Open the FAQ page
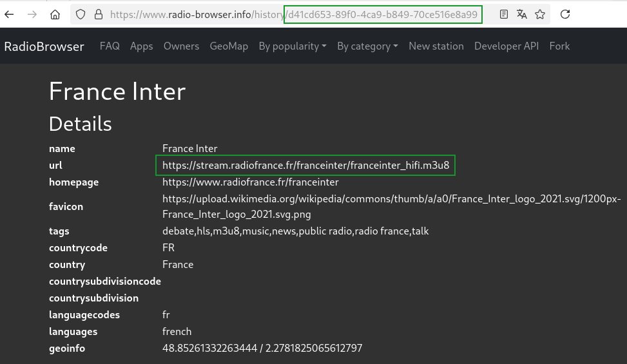 tap(110, 46)
